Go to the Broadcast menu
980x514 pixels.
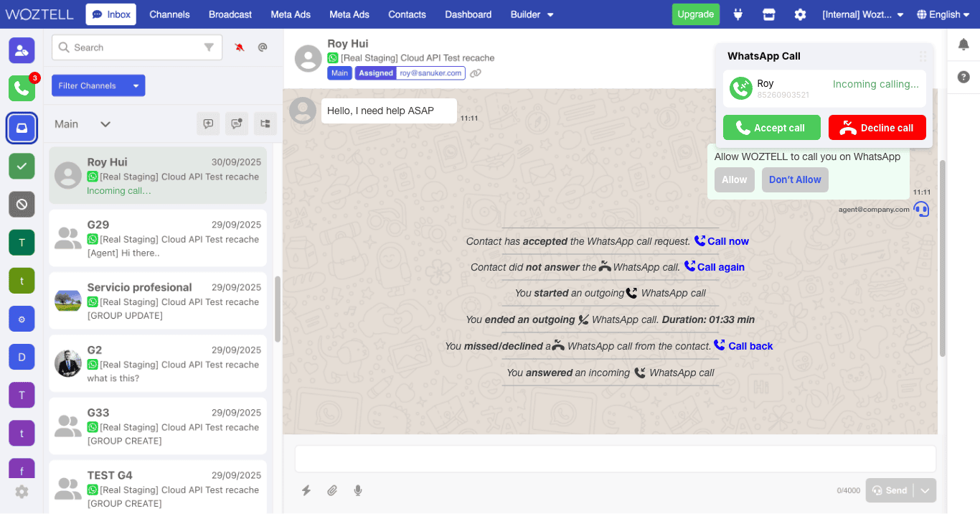[230, 14]
